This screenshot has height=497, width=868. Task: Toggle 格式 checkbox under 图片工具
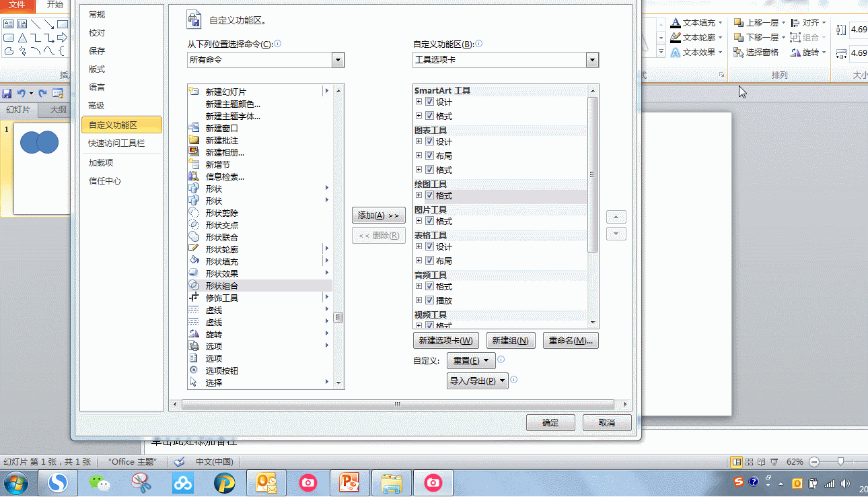(429, 221)
